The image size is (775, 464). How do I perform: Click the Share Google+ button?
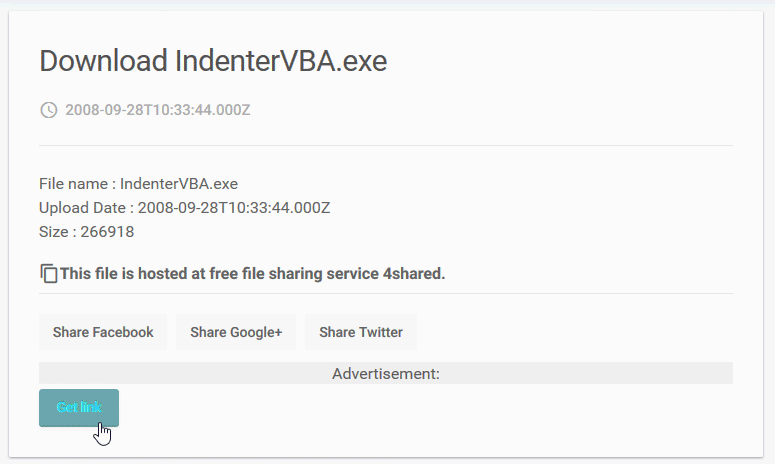tap(236, 332)
